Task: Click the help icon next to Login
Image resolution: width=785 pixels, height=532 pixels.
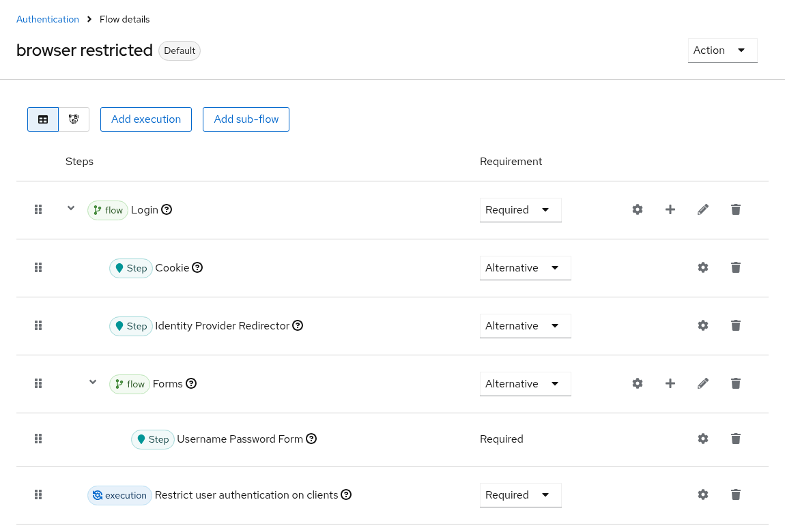Action: coord(167,209)
